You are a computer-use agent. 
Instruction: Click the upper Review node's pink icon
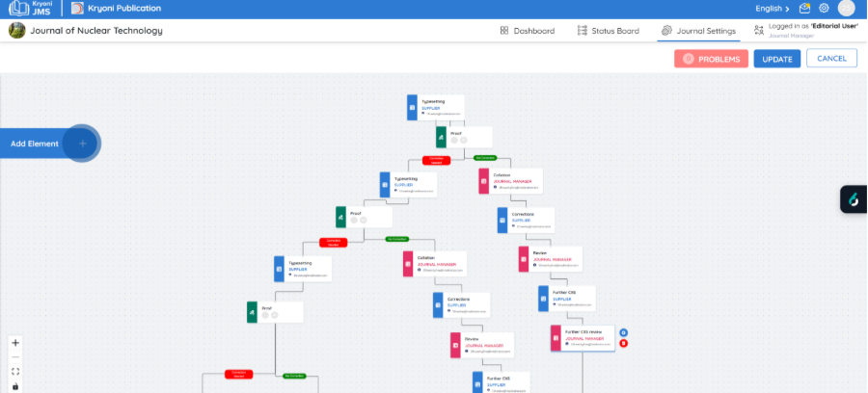524,259
